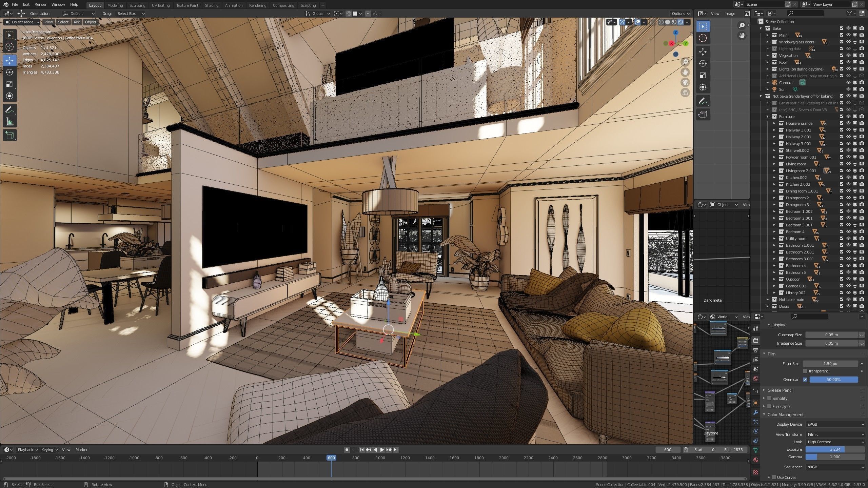Expand the Living room collection

pos(774,164)
